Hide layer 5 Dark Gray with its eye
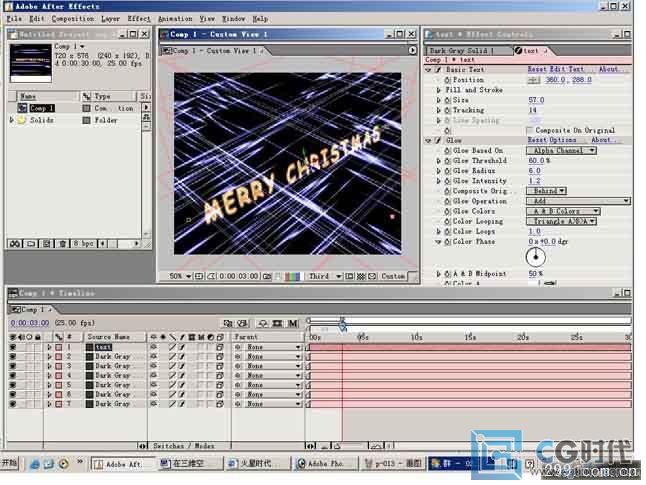Screen dimensions: 646x485 [13, 385]
